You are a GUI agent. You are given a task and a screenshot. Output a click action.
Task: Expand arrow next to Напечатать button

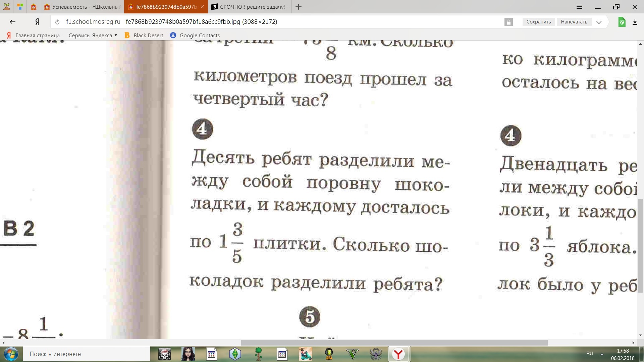[599, 22]
